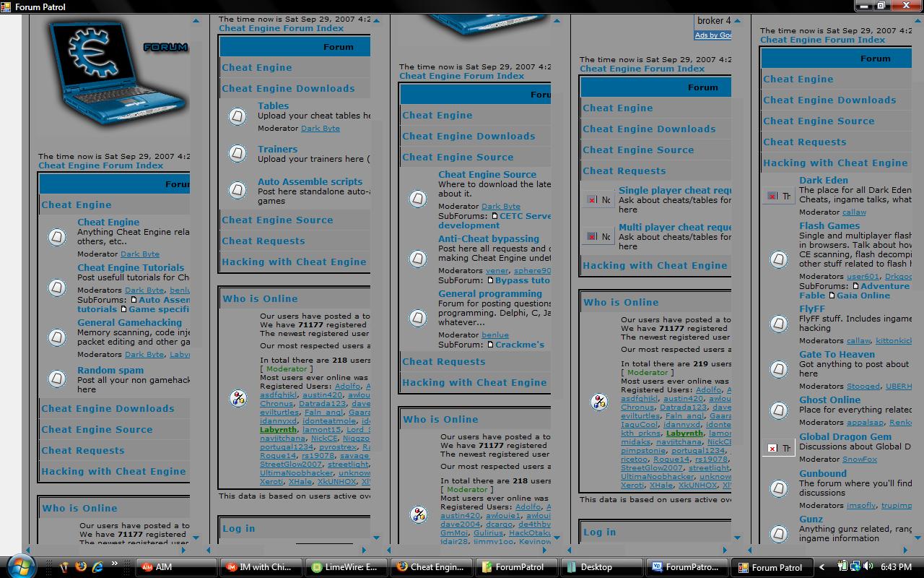Open the Ghost Online forum link
Screen dimensions: 924x578
[x=830, y=400]
